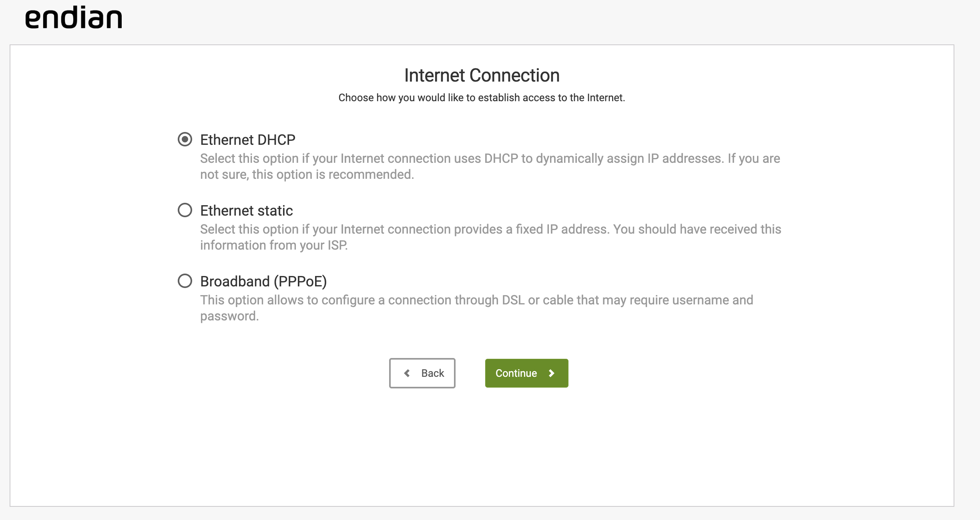The width and height of the screenshot is (980, 520).
Task: Click the endian logo
Action: (x=74, y=18)
